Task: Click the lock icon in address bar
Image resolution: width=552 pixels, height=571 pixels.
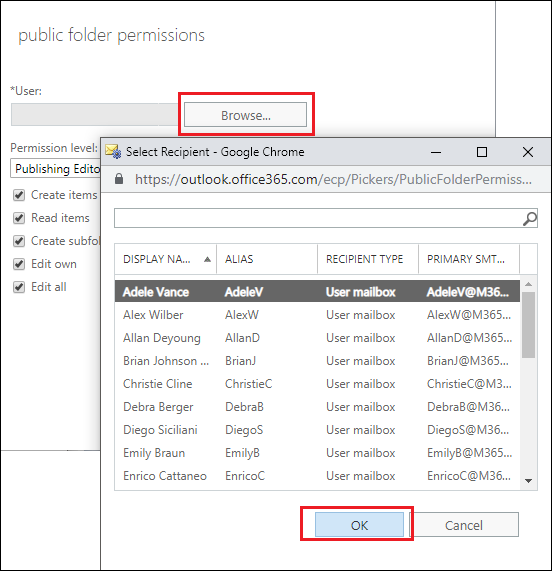Action: [x=119, y=179]
